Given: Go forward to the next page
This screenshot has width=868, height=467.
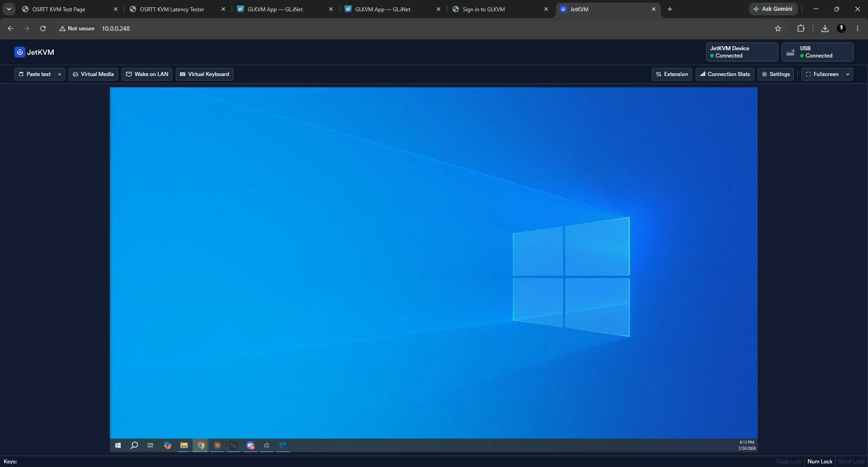Looking at the screenshot, I should point(27,29).
